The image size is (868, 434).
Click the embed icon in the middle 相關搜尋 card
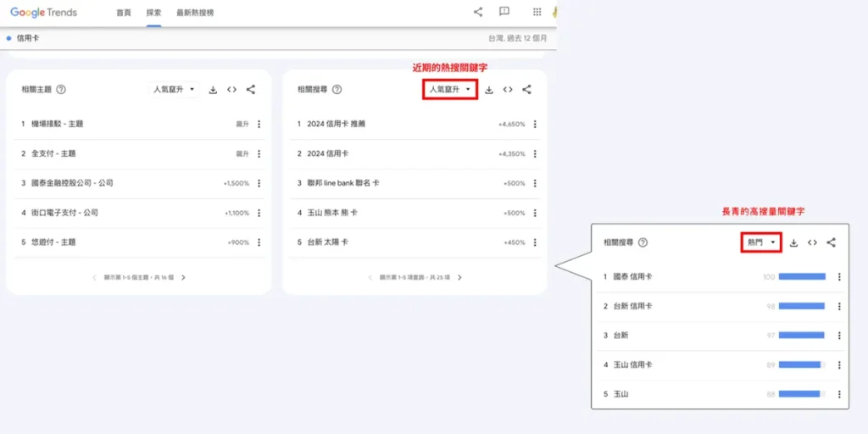point(508,90)
